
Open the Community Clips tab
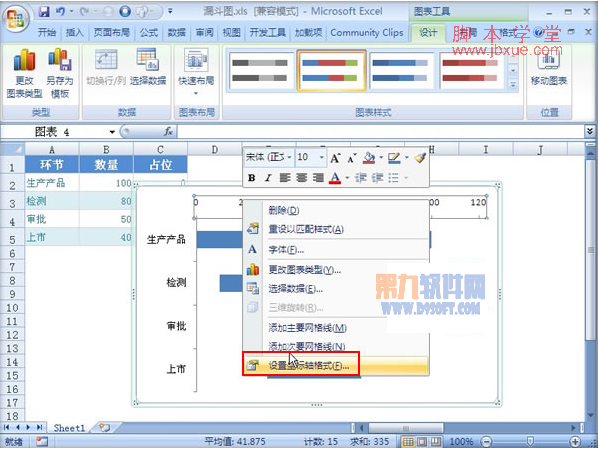click(x=367, y=33)
